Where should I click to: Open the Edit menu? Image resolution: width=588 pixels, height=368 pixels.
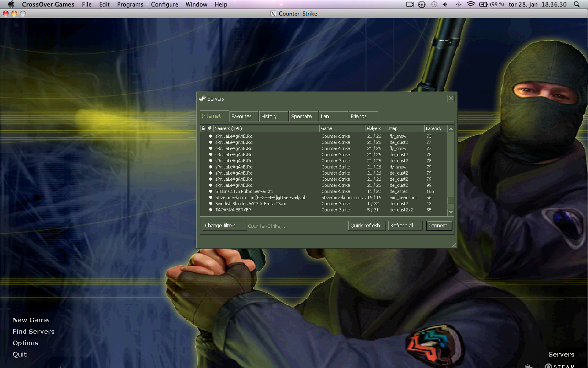coord(104,4)
